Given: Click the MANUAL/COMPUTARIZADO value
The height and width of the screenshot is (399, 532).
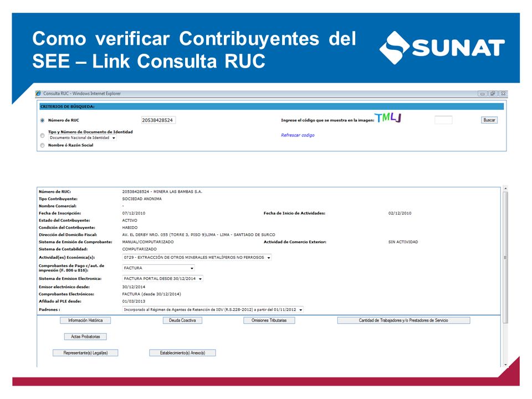Looking at the screenshot, I should [148, 242].
